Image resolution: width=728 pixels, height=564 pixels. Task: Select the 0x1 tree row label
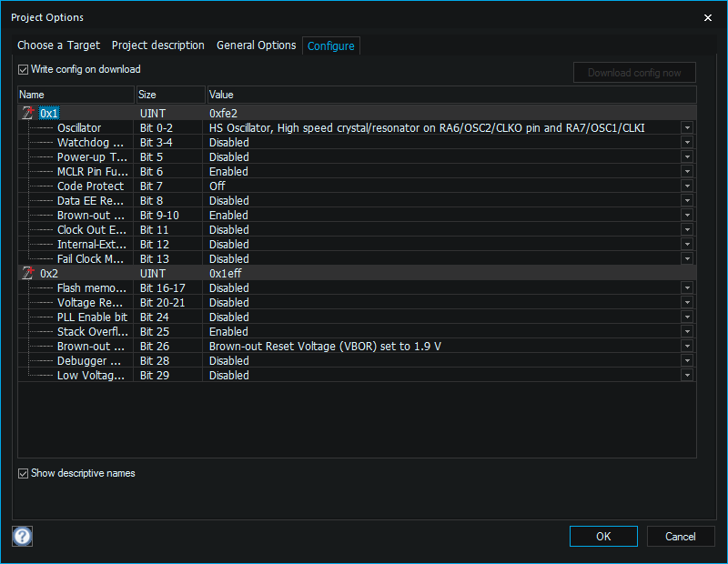pos(49,114)
